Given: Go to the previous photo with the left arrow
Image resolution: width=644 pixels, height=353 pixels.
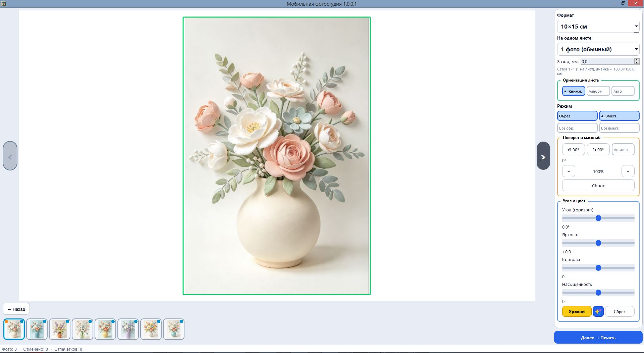Looking at the screenshot, I should [x=10, y=156].
